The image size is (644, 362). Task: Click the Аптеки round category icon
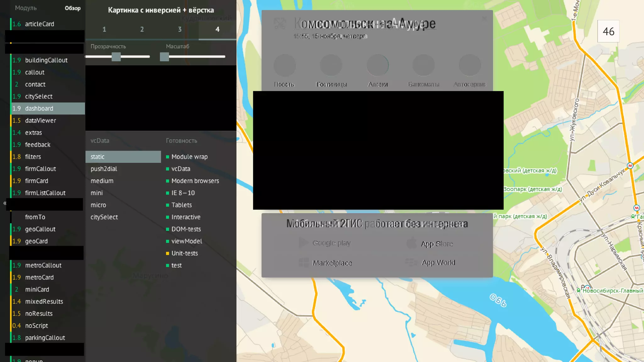377,65
